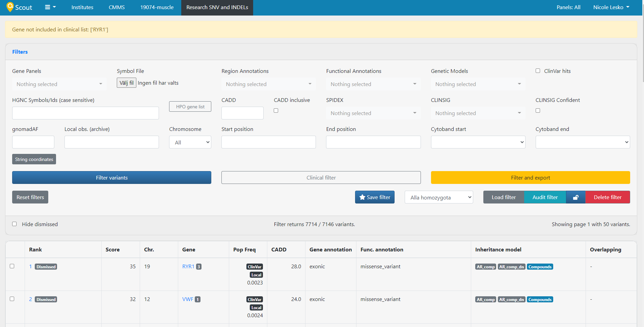Click the Filters panel header link

click(x=20, y=52)
